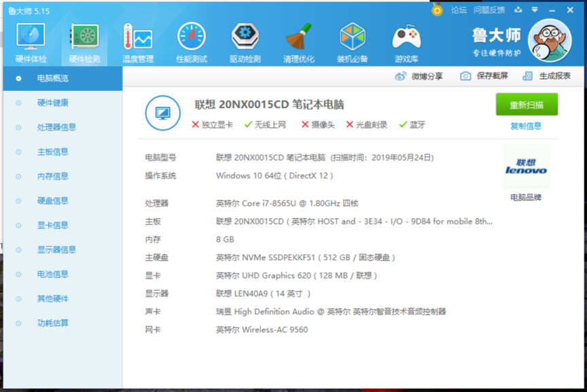Click the Windows 10 64位 operating system value
Screen dimensions: 587x392
274,175
